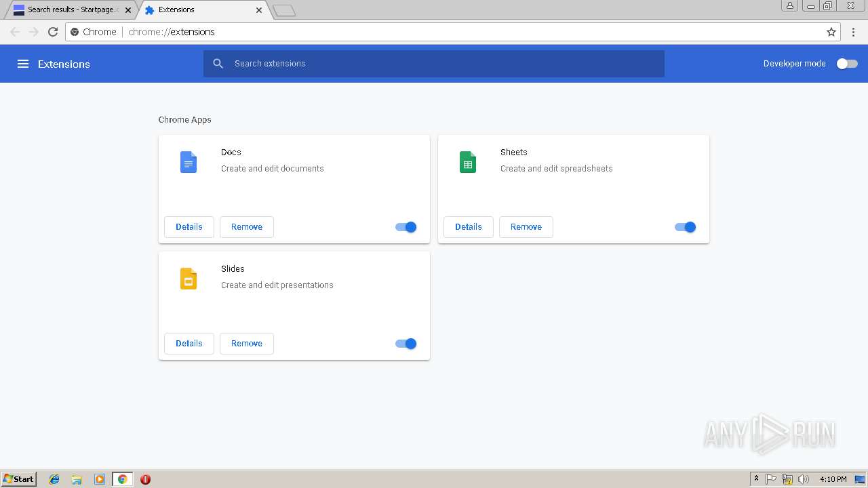The height and width of the screenshot is (488, 868).
Task: Click the search magnifier icon
Action: click(218, 63)
